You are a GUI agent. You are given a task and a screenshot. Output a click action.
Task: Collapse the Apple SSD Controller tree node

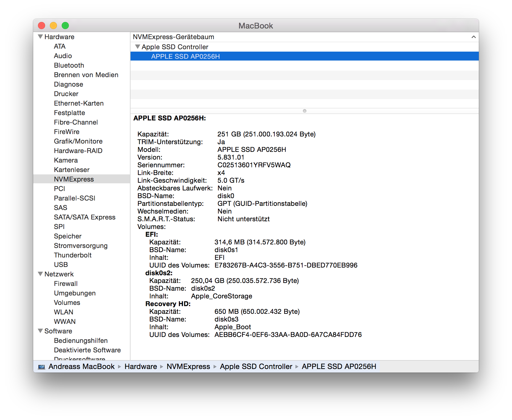point(137,47)
